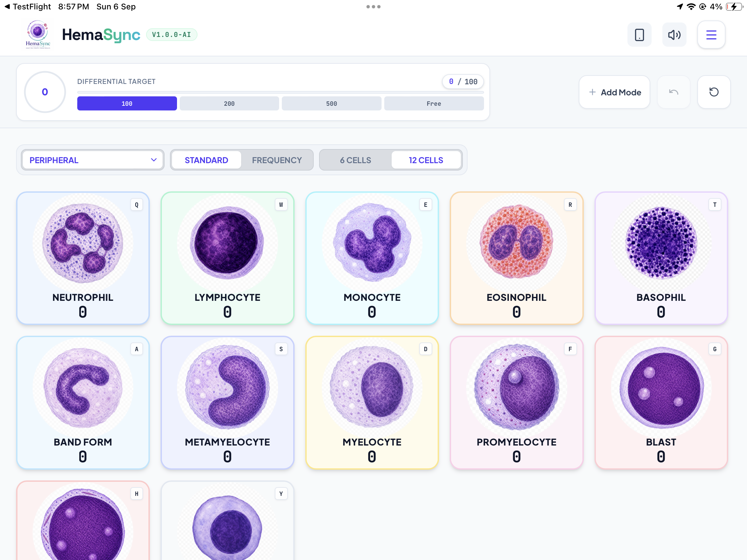Count a Lymphocyte cell image
Viewport: 747px width, 560px height.
point(227,243)
